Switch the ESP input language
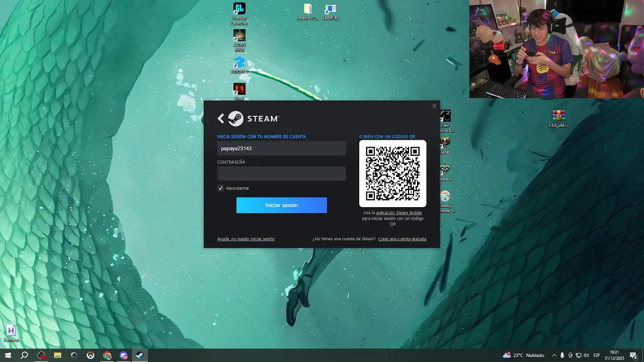Screen dimensions: 644x362 (x=597, y=355)
